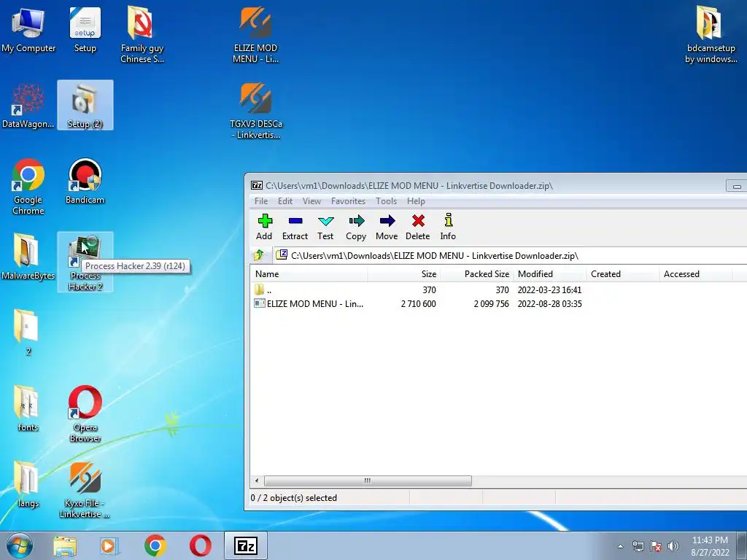
Task: Go up one folder level in 7-Zip
Action: (259, 256)
